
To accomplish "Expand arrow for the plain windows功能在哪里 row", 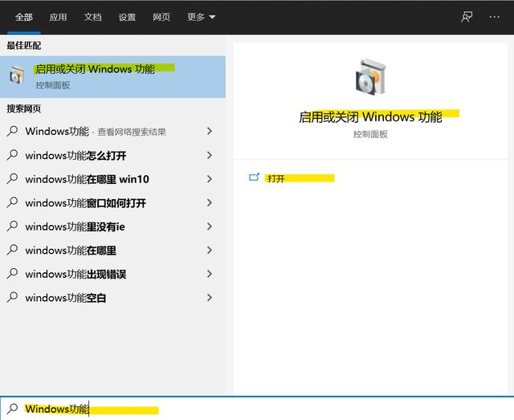I will point(210,251).
